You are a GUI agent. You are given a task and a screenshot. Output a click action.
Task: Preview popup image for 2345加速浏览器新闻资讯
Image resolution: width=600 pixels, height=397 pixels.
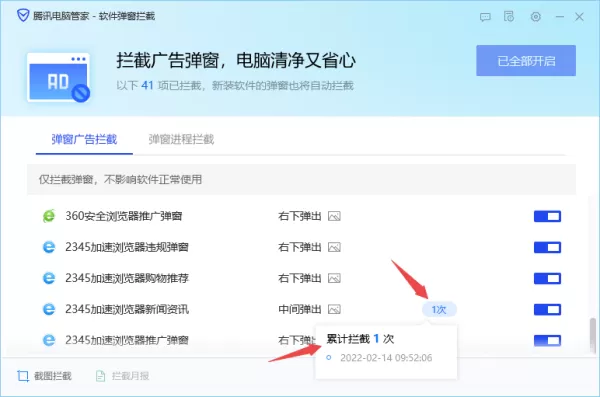[334, 309]
